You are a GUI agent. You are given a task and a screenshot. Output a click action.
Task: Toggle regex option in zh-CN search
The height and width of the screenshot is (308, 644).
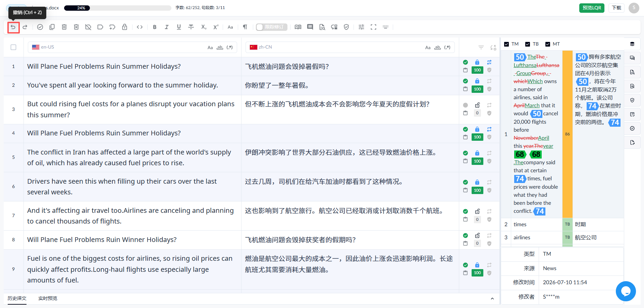pyautogui.click(x=447, y=48)
